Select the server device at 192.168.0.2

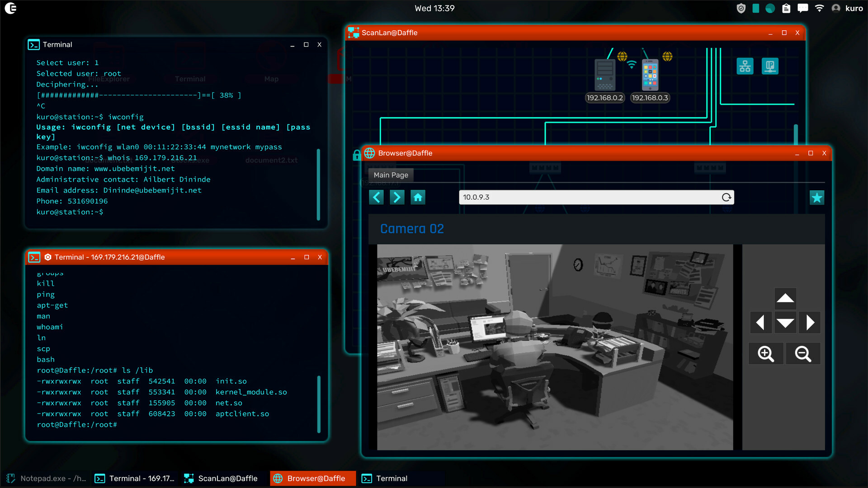pyautogui.click(x=604, y=75)
